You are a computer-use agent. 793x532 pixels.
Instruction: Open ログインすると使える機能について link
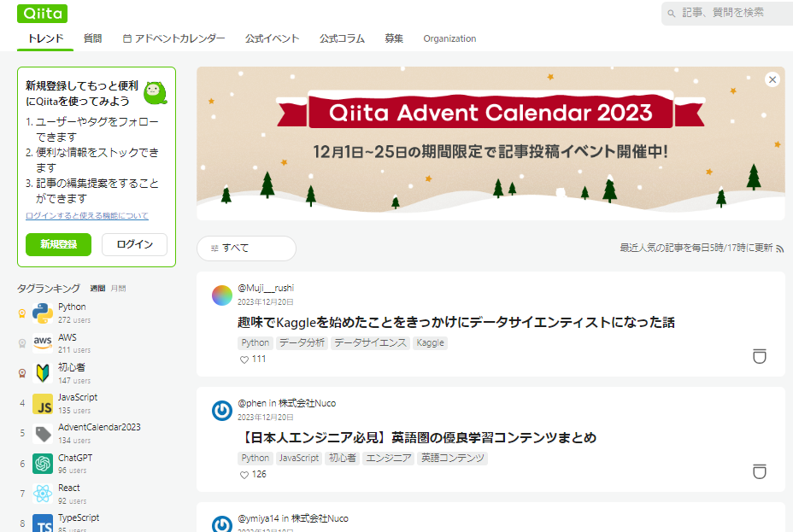pyautogui.click(x=87, y=216)
